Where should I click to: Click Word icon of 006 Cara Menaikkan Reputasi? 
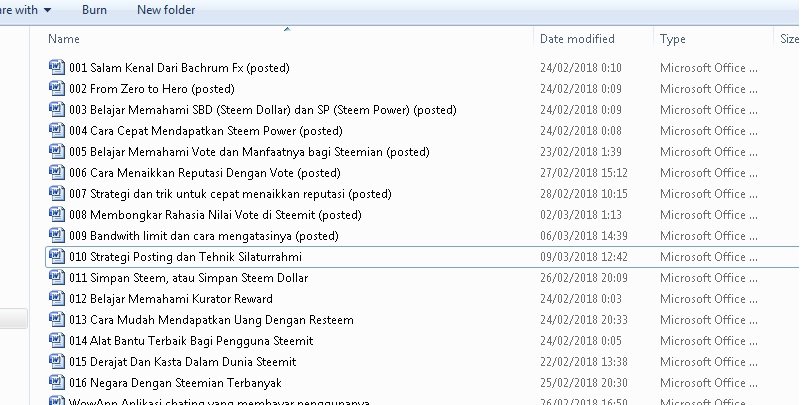coord(57,173)
